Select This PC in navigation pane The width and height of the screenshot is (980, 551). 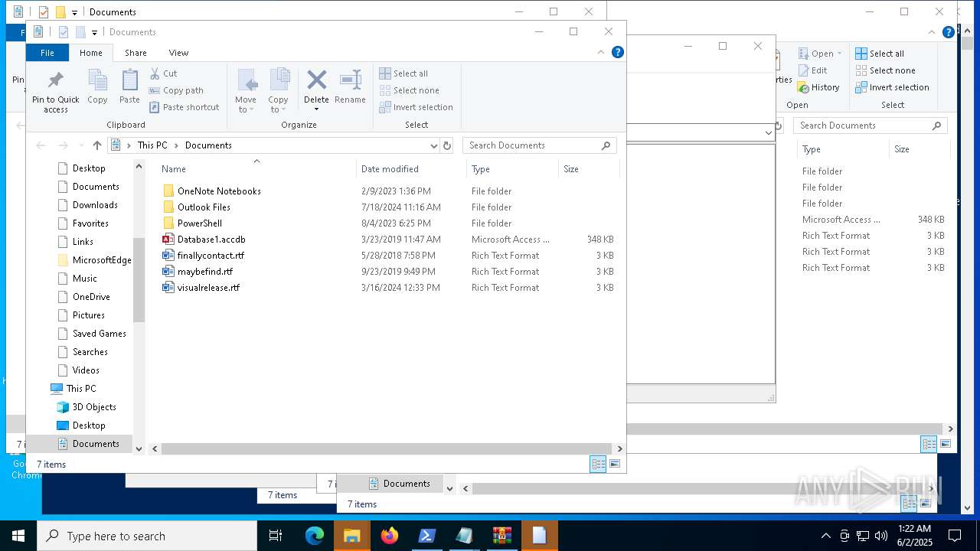click(81, 389)
